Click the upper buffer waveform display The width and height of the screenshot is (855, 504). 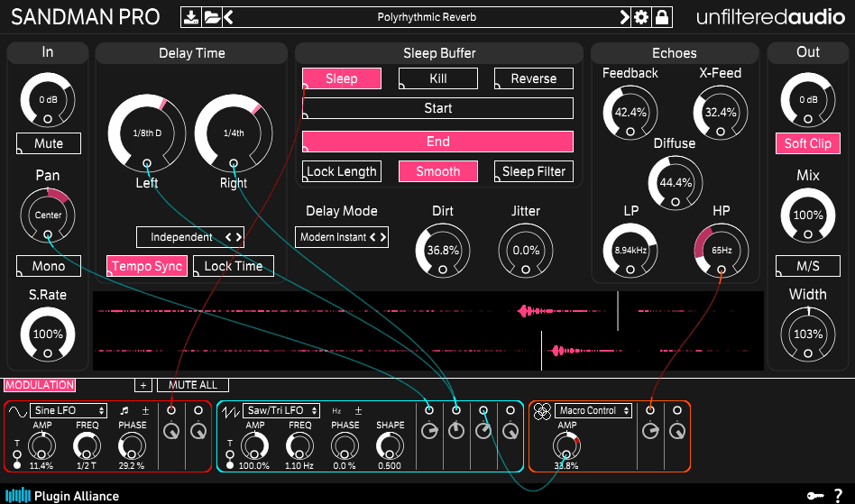428,311
